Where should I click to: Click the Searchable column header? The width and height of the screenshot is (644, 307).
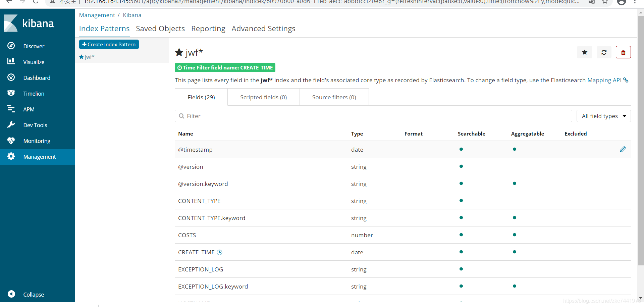coord(471,134)
